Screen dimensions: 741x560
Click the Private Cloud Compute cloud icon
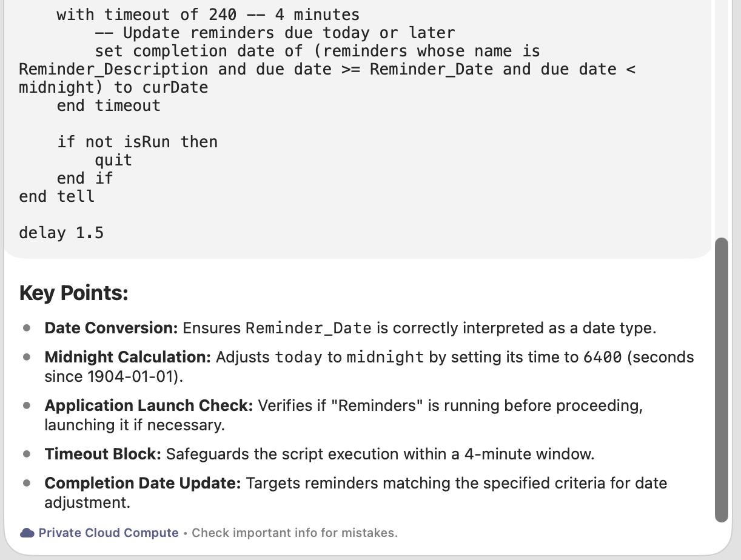point(27,533)
